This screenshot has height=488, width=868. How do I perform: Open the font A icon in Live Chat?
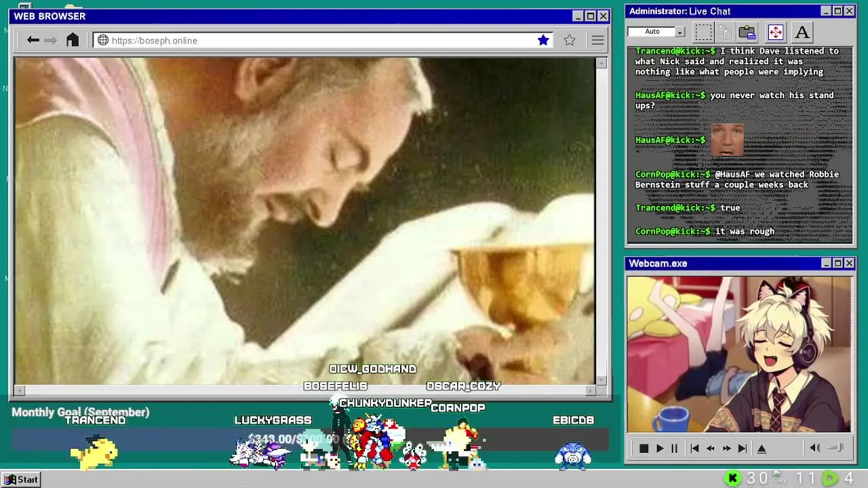pyautogui.click(x=802, y=32)
